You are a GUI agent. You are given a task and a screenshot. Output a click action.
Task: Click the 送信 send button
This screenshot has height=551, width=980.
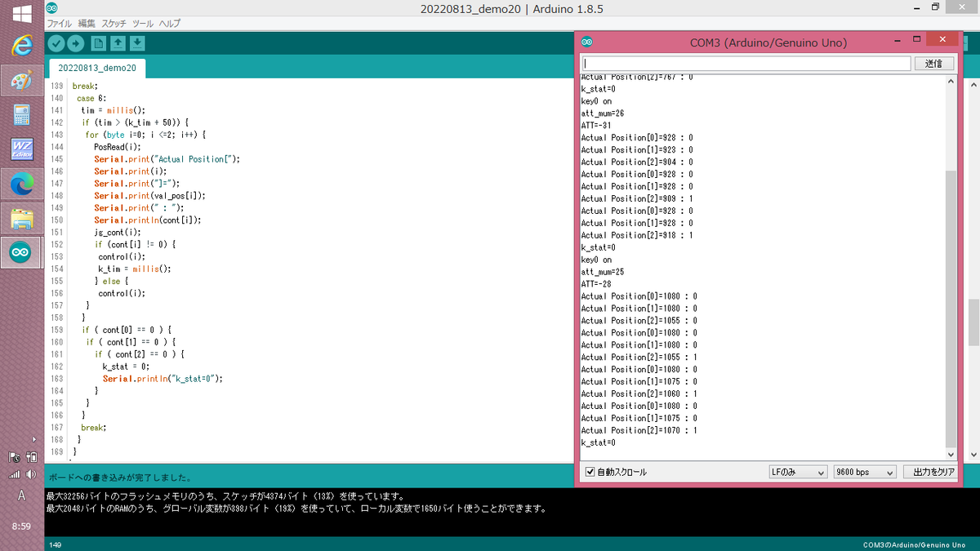[x=933, y=63]
